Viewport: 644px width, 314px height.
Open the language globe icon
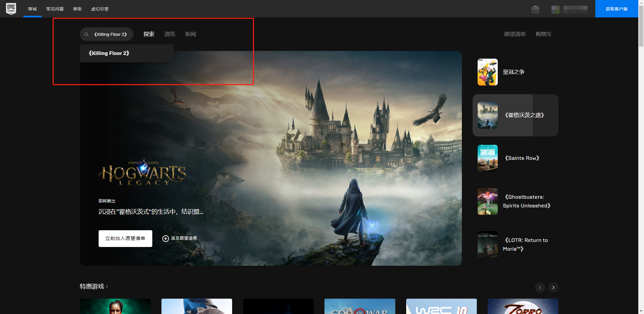(x=535, y=9)
